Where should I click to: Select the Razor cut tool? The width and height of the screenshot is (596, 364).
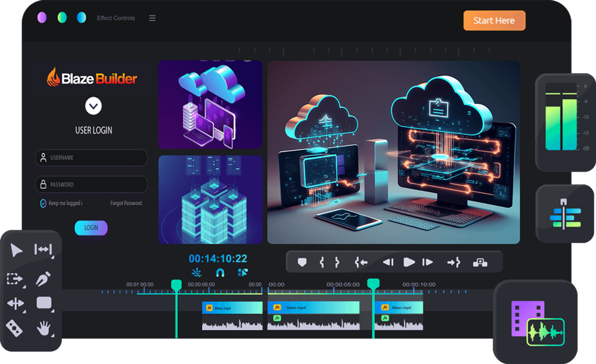coord(14,328)
